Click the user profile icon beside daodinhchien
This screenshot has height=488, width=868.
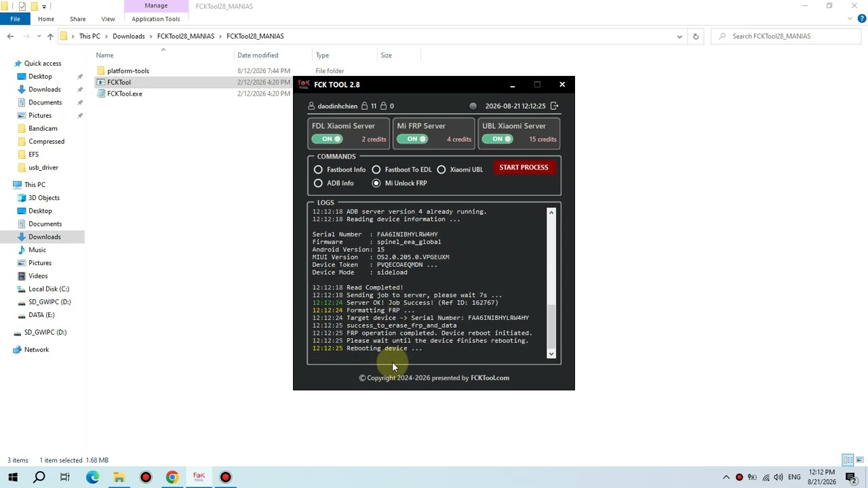311,106
